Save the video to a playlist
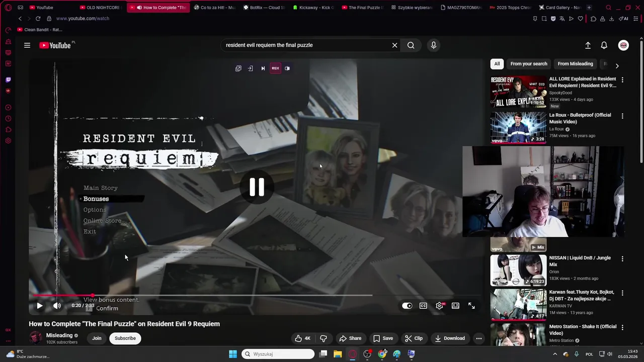The height and width of the screenshot is (362, 644). click(383, 338)
